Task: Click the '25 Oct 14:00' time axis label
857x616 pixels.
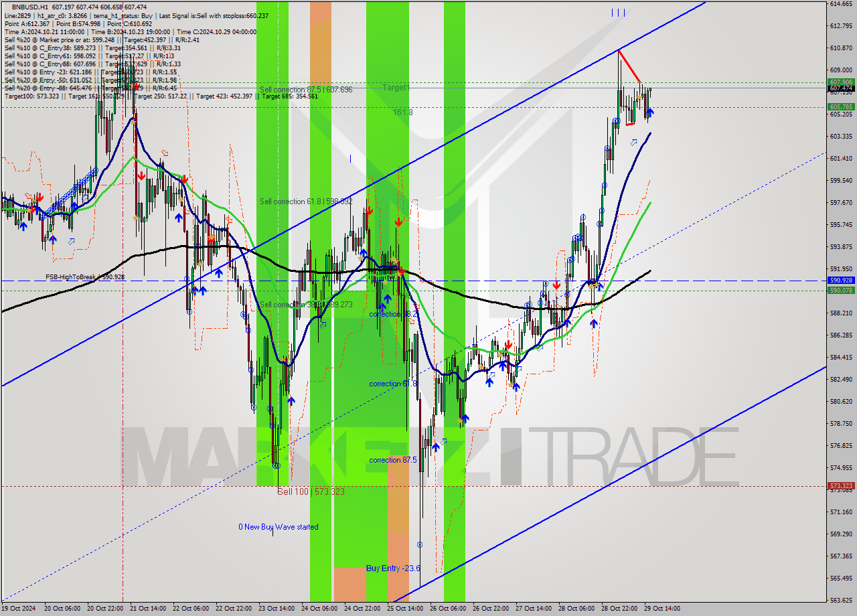Action: (406, 609)
